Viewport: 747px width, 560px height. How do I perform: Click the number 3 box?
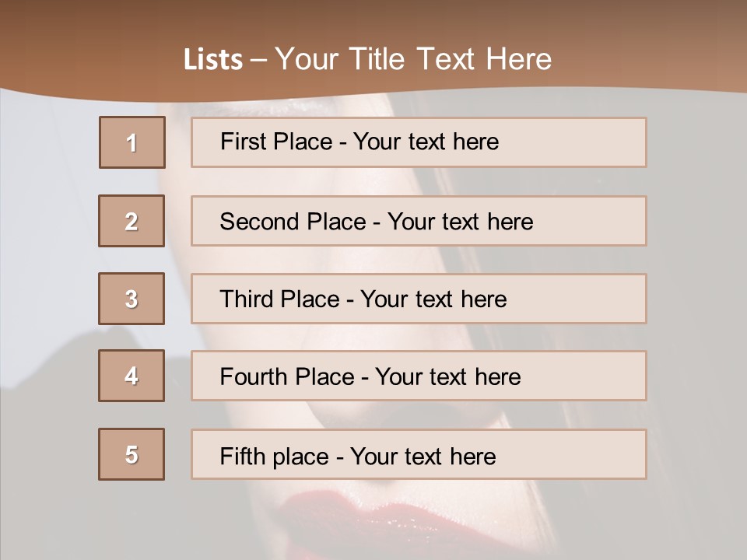point(132,299)
